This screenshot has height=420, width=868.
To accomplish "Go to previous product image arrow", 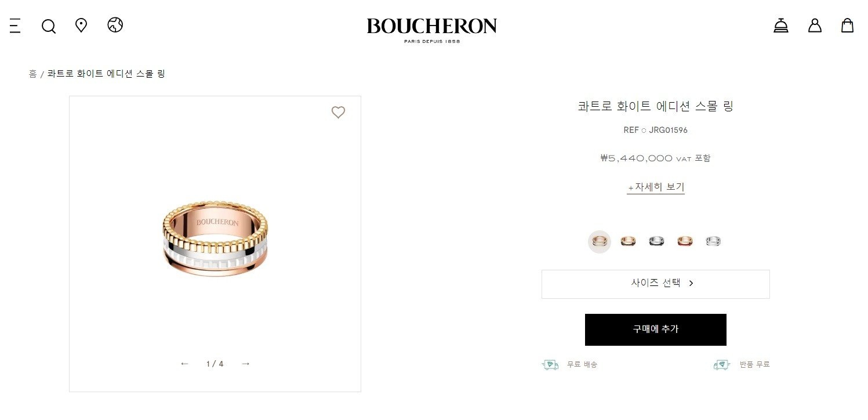I will (x=184, y=364).
